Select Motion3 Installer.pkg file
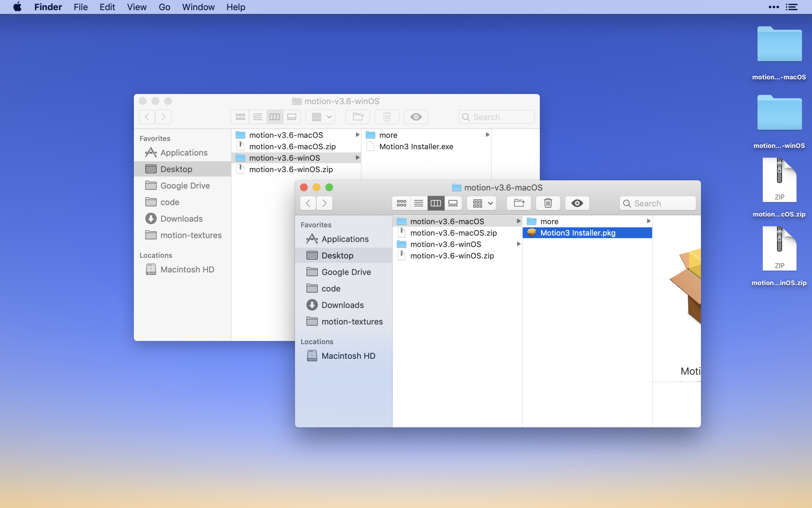 587,232
